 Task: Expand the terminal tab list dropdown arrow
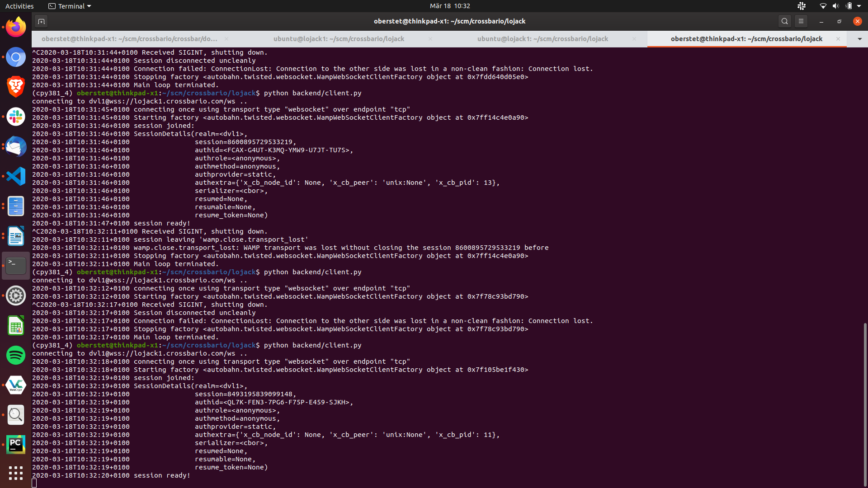859,39
